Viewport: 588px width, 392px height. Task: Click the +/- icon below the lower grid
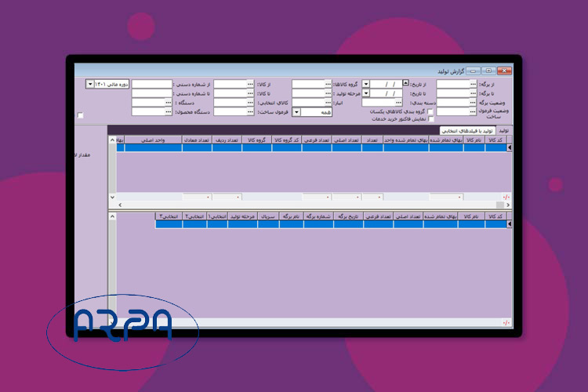pos(506,321)
